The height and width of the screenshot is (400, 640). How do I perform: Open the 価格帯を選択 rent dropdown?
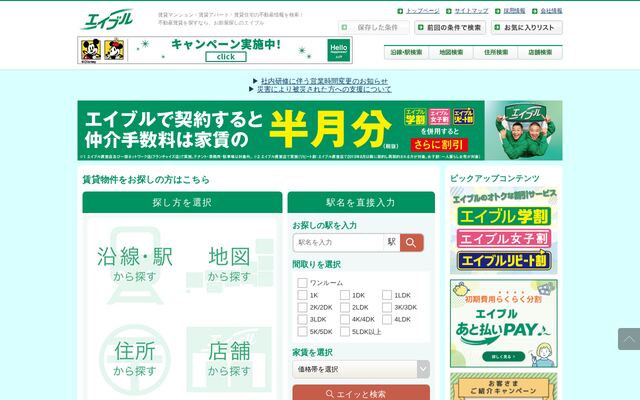[361, 369]
